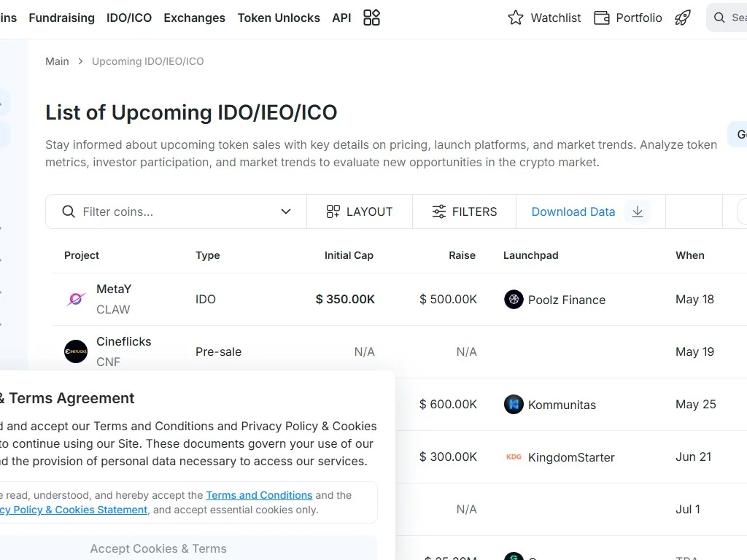Expand the Filter coins dropdown chevron
The width and height of the screenshot is (747, 560).
point(286,211)
